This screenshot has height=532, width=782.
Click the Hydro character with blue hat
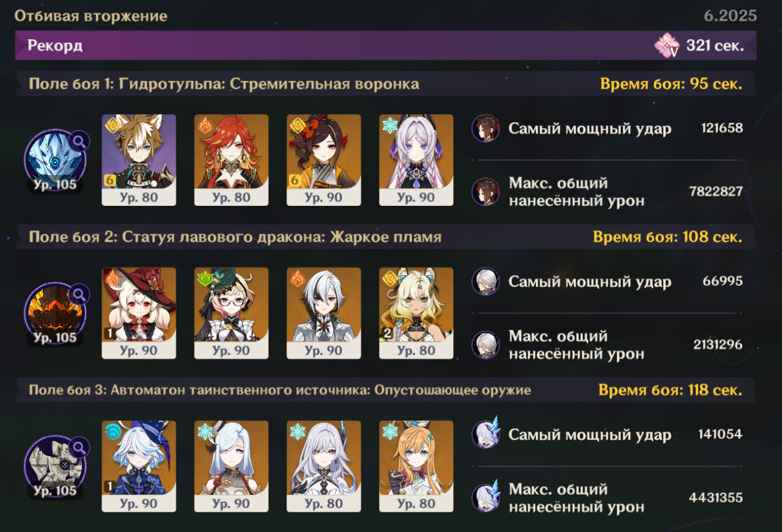click(139, 466)
